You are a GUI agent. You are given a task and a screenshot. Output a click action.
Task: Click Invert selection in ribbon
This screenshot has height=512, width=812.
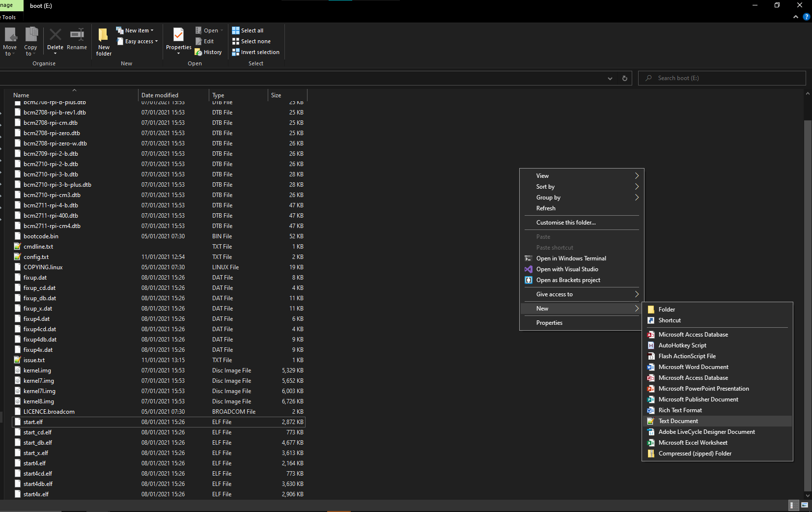coord(255,52)
